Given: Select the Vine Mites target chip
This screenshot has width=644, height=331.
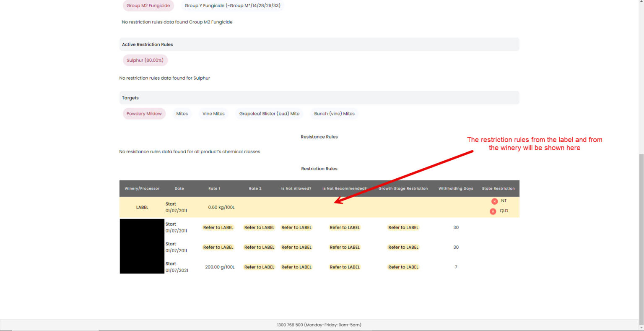Looking at the screenshot, I should point(213,114).
